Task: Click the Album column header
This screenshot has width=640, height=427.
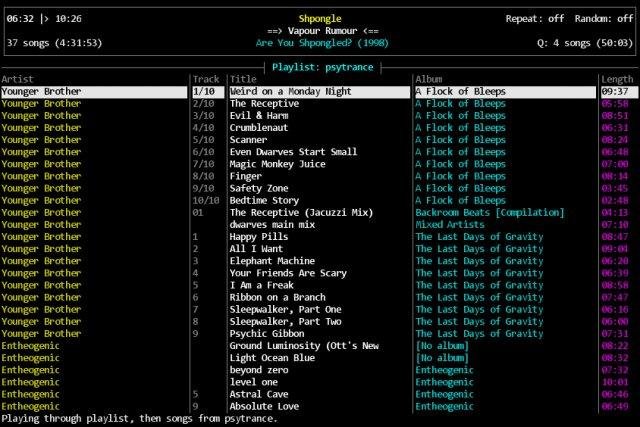Action: coord(429,79)
